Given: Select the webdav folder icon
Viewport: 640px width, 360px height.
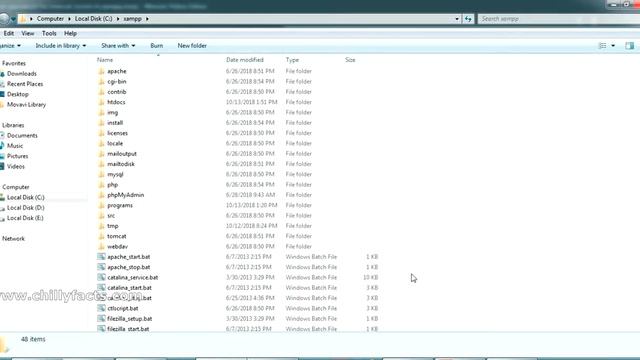Looking at the screenshot, I should pos(102,247).
